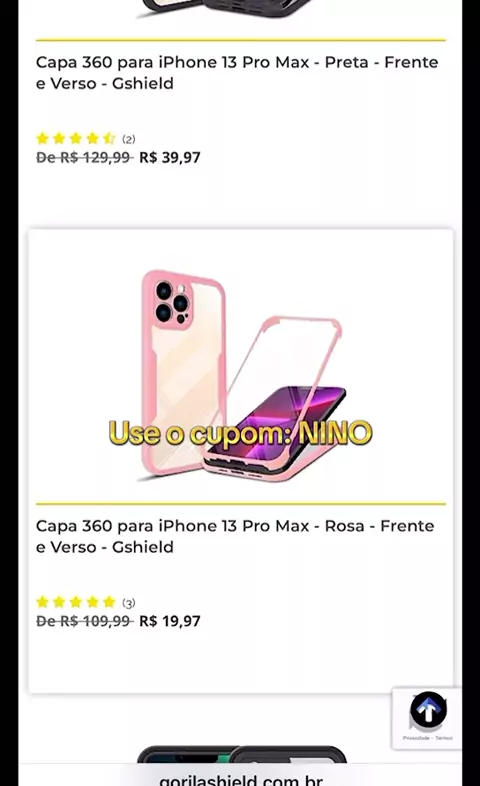Click the first yellow star on the Rosa case rating
The height and width of the screenshot is (786, 480).
click(x=43, y=602)
